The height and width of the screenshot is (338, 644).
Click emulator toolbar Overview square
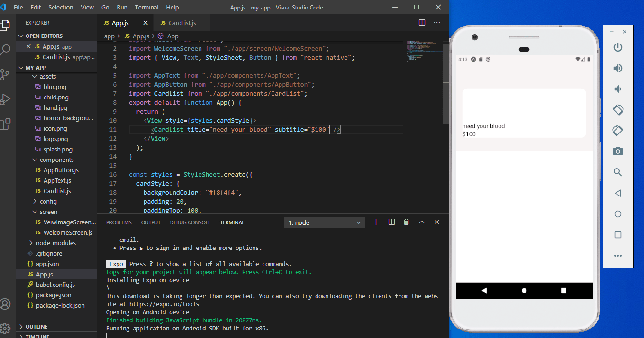tap(617, 235)
